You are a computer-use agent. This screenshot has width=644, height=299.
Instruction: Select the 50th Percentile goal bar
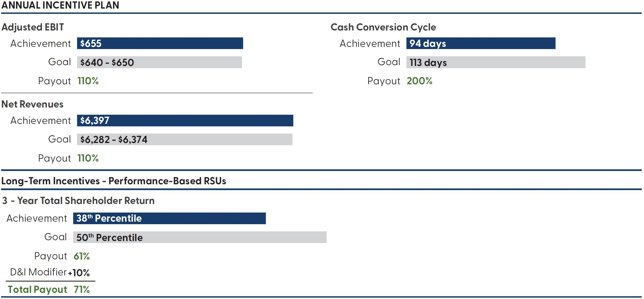[x=200, y=237]
